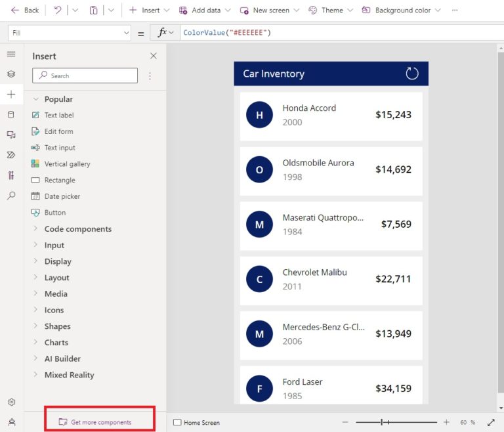Open the Theme menu
Screen dimensions: 504x432
pos(331,11)
